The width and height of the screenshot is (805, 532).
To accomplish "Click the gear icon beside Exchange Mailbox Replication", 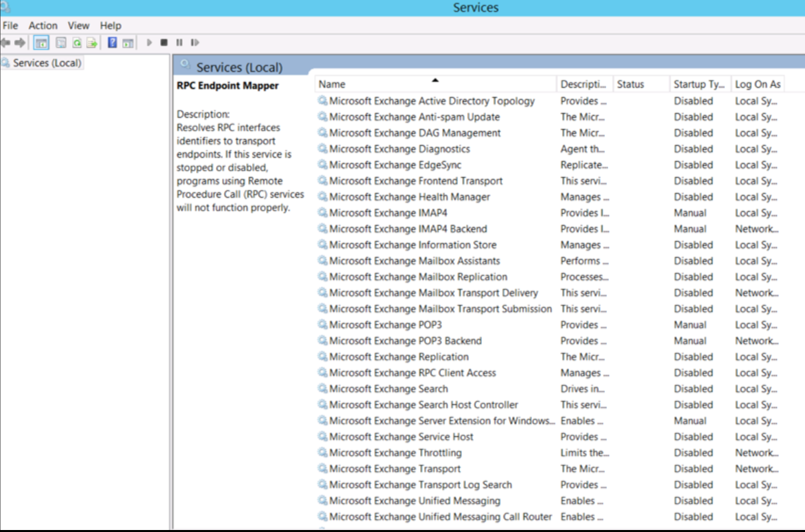I will coord(323,277).
